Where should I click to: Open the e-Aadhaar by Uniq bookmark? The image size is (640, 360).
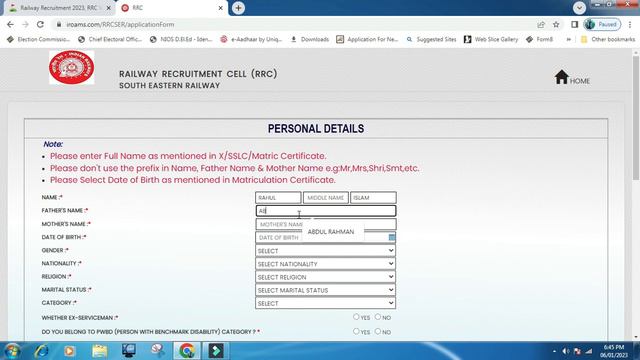point(251,39)
